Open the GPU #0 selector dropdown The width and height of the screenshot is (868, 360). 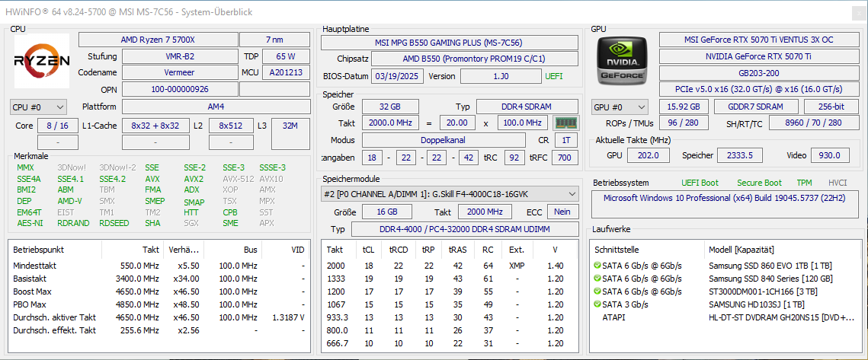620,107
